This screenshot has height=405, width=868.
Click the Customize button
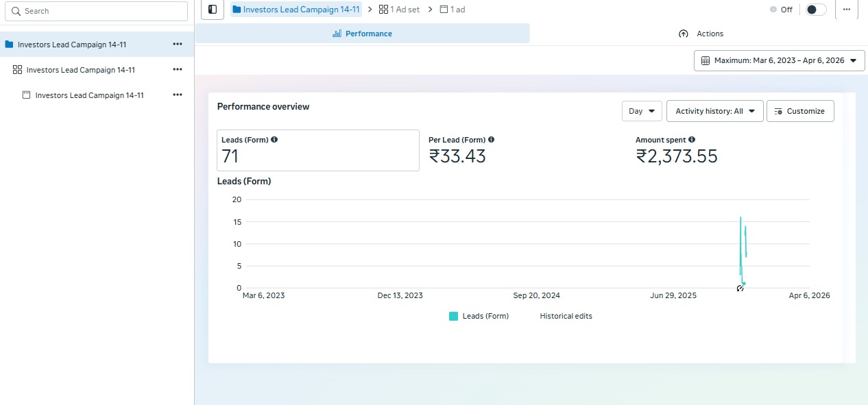click(800, 111)
